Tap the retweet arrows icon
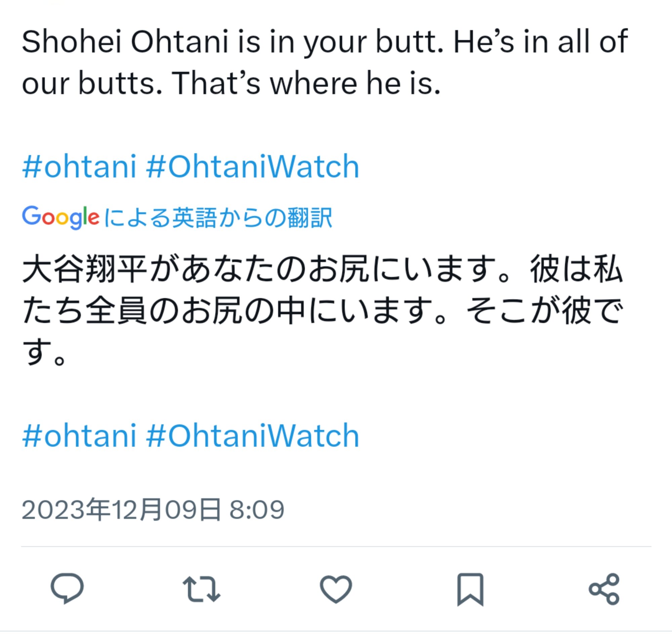672x638 pixels. click(201, 589)
